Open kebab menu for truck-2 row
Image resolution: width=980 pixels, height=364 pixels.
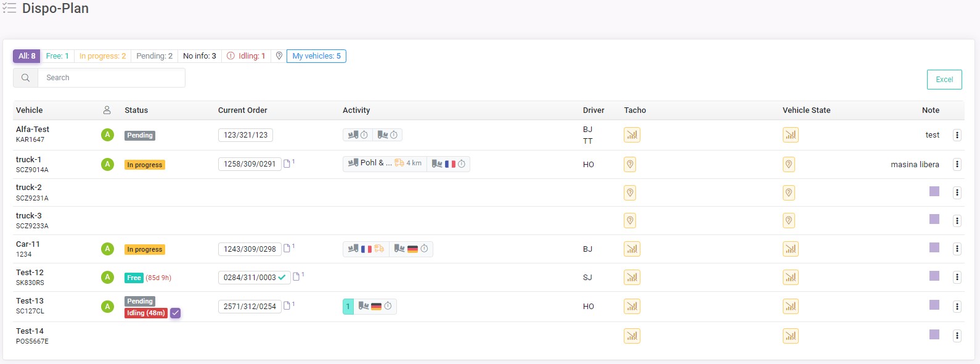(x=957, y=192)
